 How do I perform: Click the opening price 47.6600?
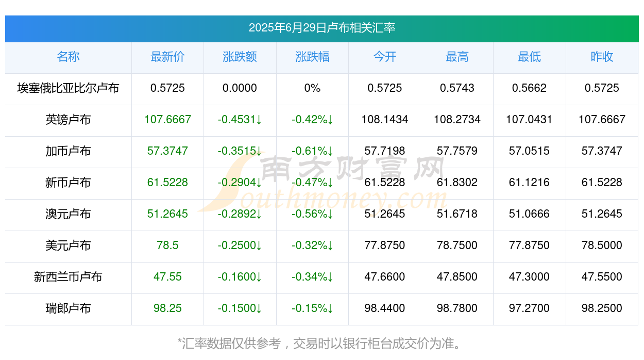click(385, 277)
